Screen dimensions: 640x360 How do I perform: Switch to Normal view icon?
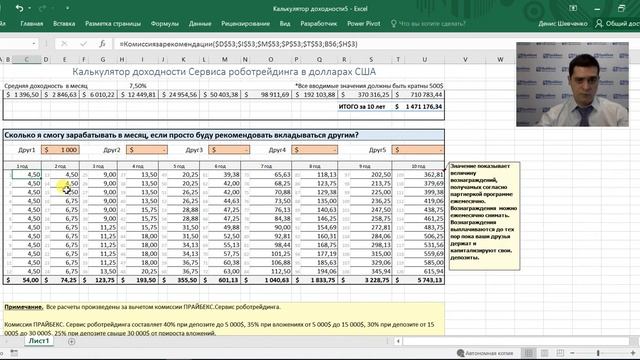529,353
